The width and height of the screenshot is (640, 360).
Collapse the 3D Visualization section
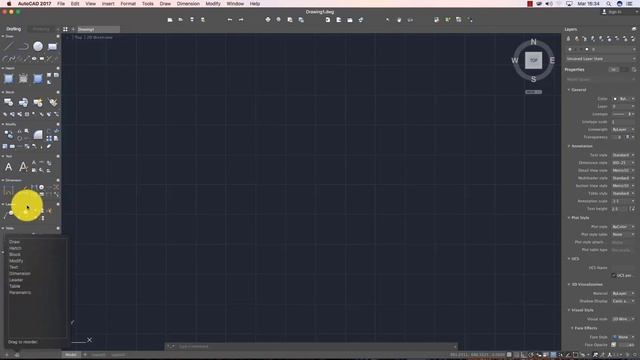click(x=569, y=284)
